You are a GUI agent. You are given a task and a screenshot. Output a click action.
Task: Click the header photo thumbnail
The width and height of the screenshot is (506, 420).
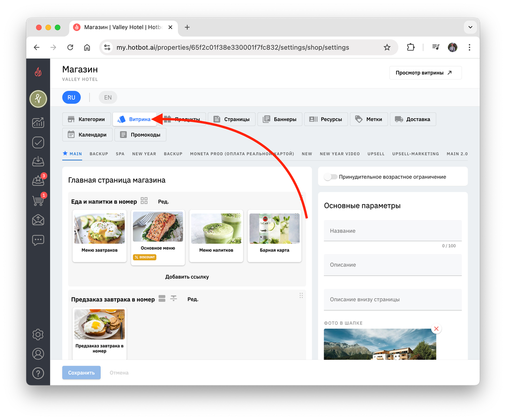click(380, 344)
